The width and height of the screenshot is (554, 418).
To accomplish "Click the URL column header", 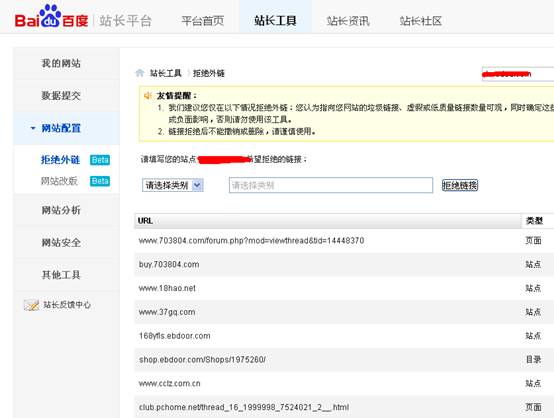I will [x=328, y=220].
